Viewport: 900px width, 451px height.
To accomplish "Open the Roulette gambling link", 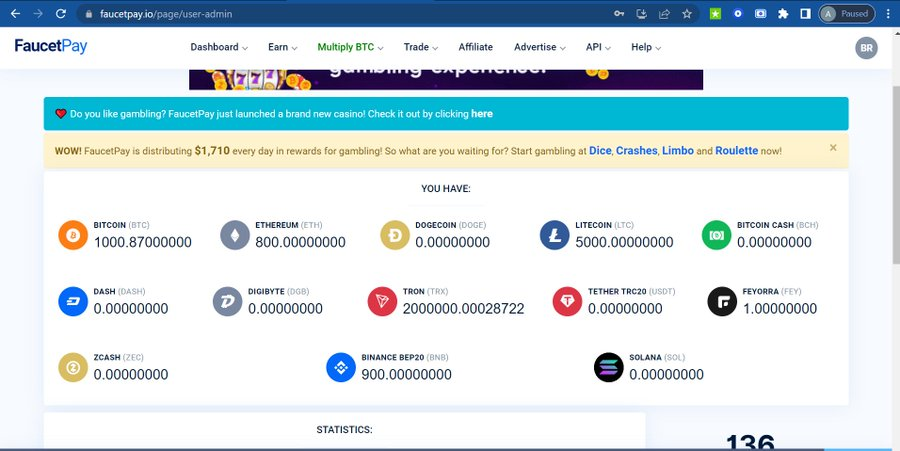I will 736,151.
